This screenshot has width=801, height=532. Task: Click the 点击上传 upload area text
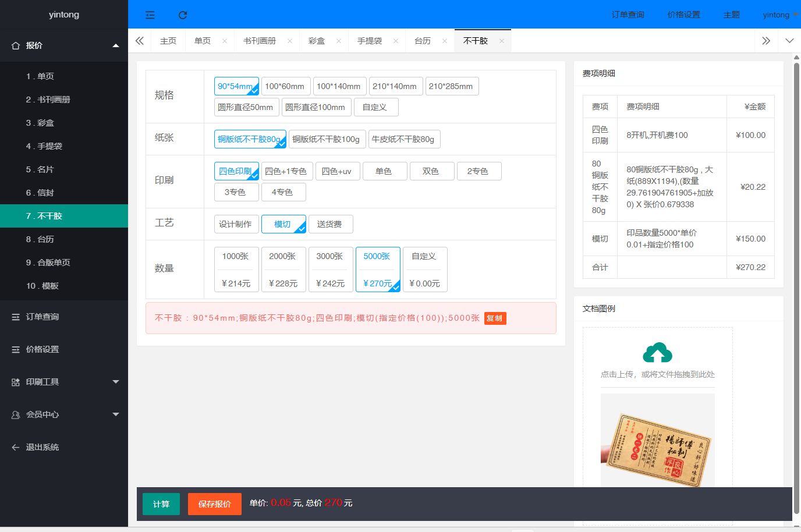(658, 374)
